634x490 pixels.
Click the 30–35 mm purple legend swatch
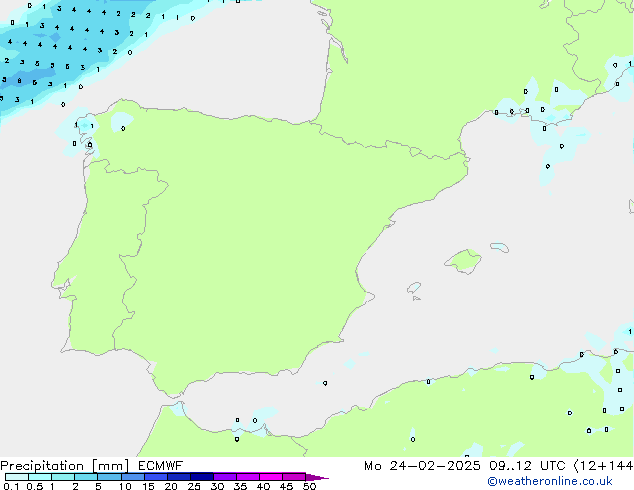point(225,477)
